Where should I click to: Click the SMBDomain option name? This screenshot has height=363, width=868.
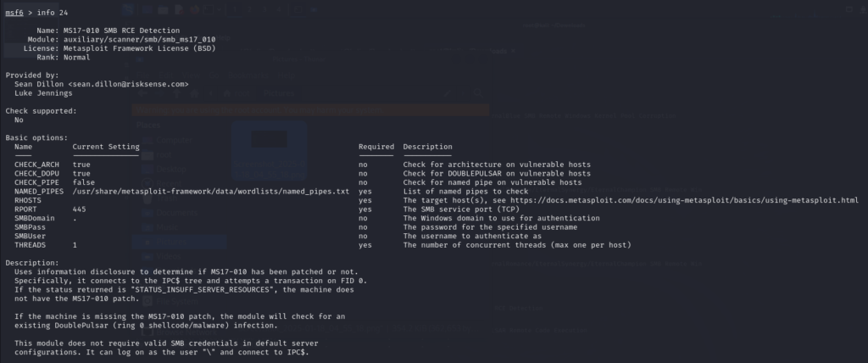(34, 218)
